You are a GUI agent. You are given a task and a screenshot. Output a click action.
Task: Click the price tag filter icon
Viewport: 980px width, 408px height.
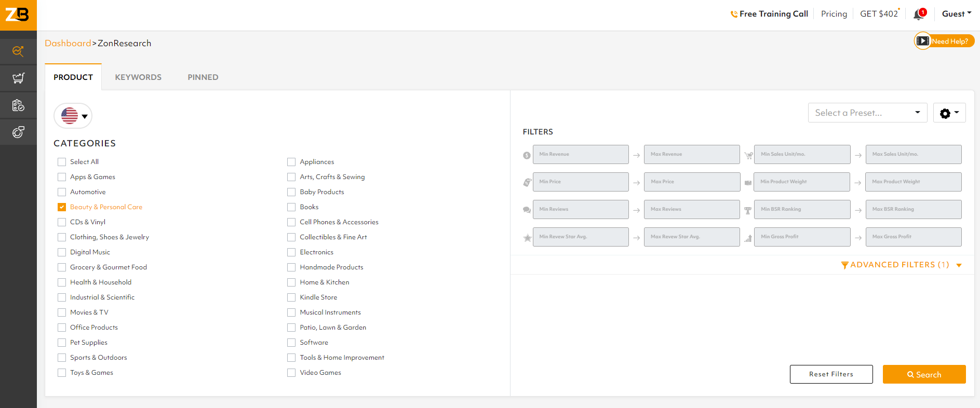tap(527, 182)
